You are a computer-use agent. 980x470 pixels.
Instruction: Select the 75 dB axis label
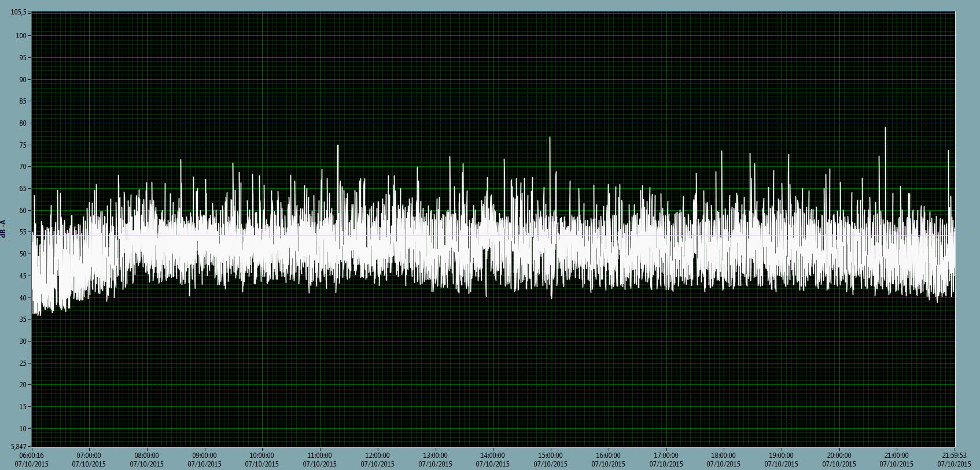[24, 145]
